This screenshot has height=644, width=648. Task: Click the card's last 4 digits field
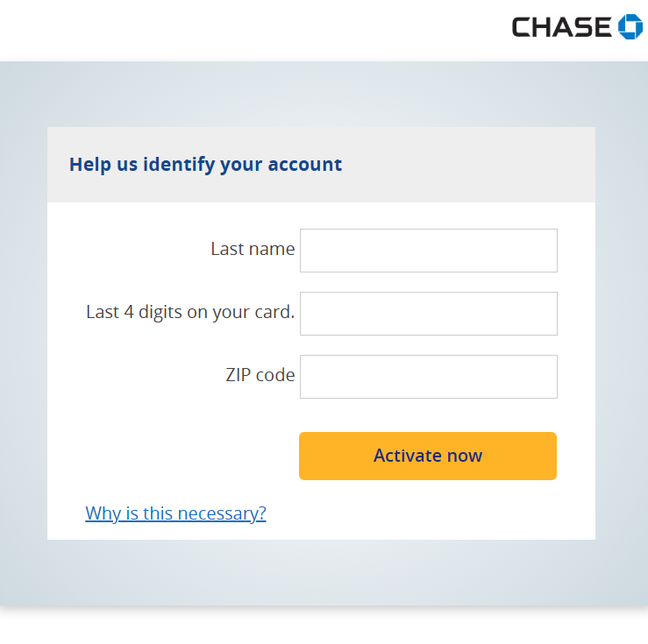click(x=428, y=314)
